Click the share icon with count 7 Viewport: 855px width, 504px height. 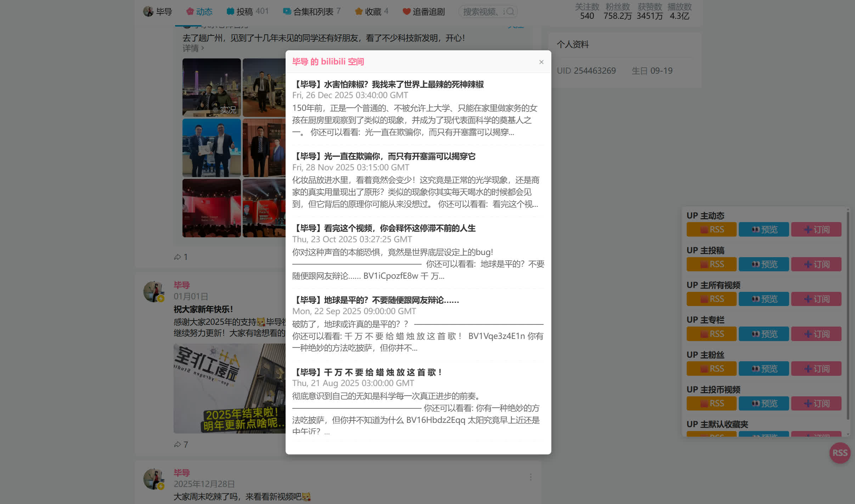click(178, 444)
